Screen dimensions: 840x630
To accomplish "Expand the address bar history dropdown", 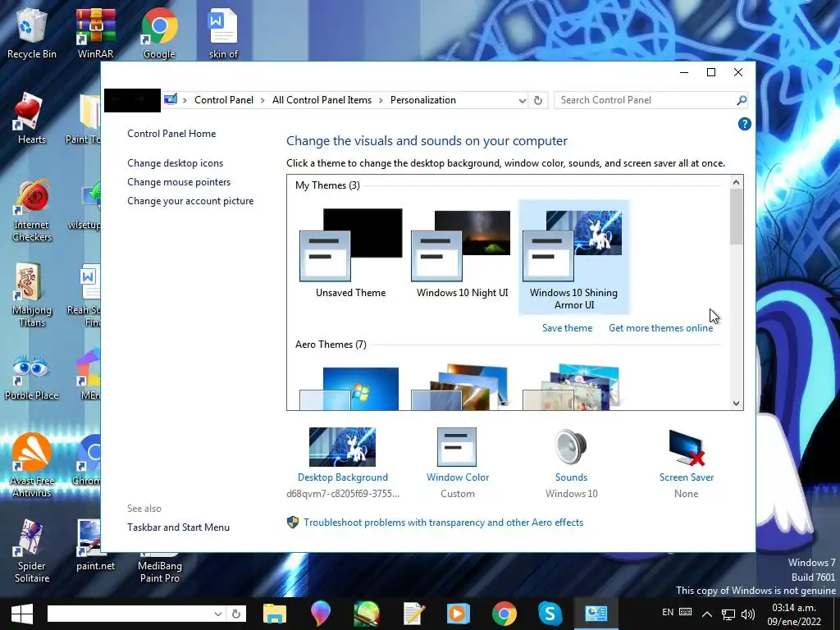I will pyautogui.click(x=523, y=100).
